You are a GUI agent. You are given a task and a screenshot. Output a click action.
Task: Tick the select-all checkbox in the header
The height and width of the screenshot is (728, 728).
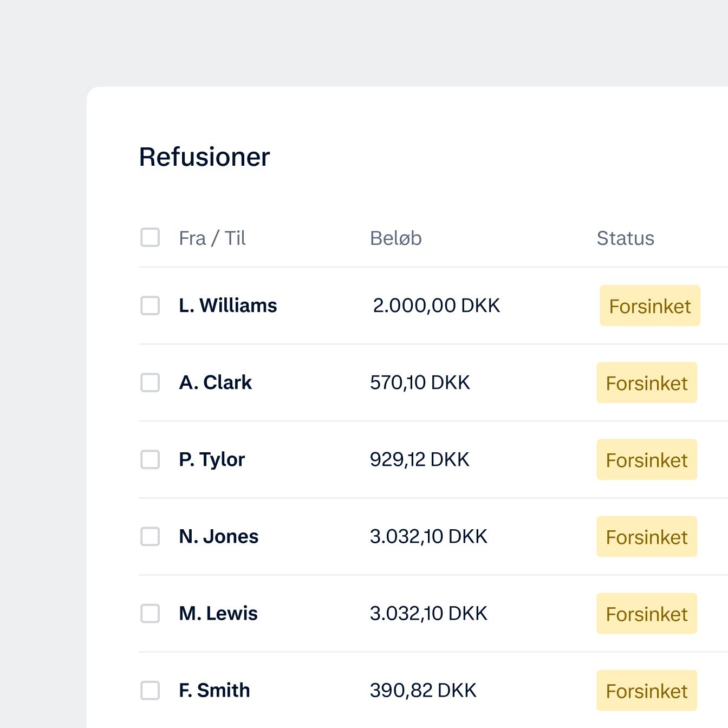click(x=150, y=237)
